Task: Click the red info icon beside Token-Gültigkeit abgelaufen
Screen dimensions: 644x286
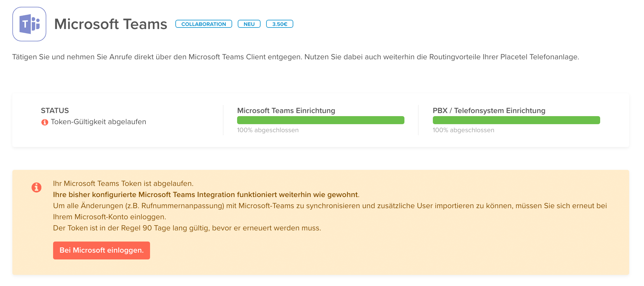Action: pyautogui.click(x=45, y=122)
